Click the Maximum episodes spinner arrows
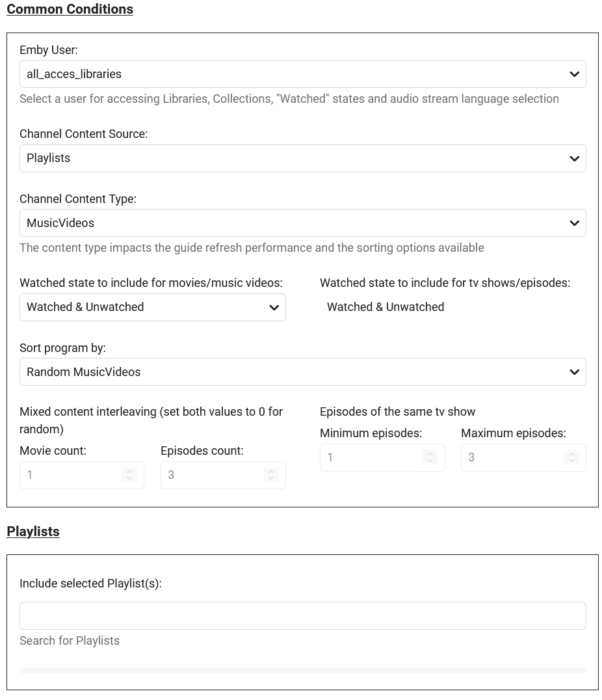This screenshot has height=700, width=602. [571, 458]
